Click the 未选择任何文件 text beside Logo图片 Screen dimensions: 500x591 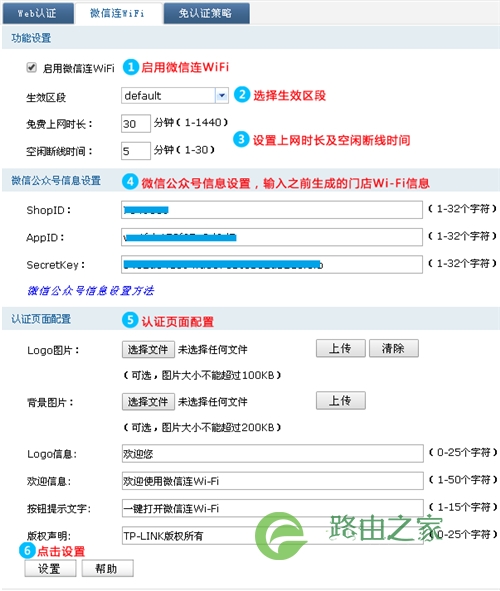click(213, 350)
